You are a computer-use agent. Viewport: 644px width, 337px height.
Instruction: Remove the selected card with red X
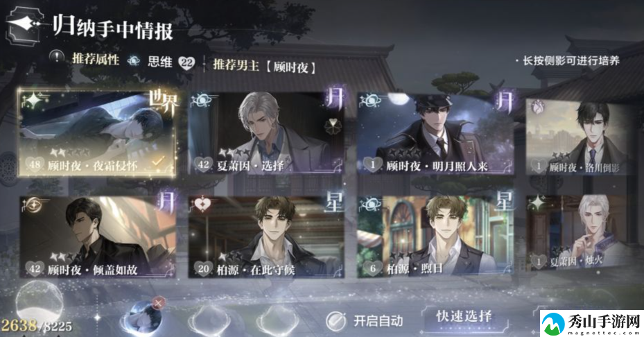[x=158, y=304]
